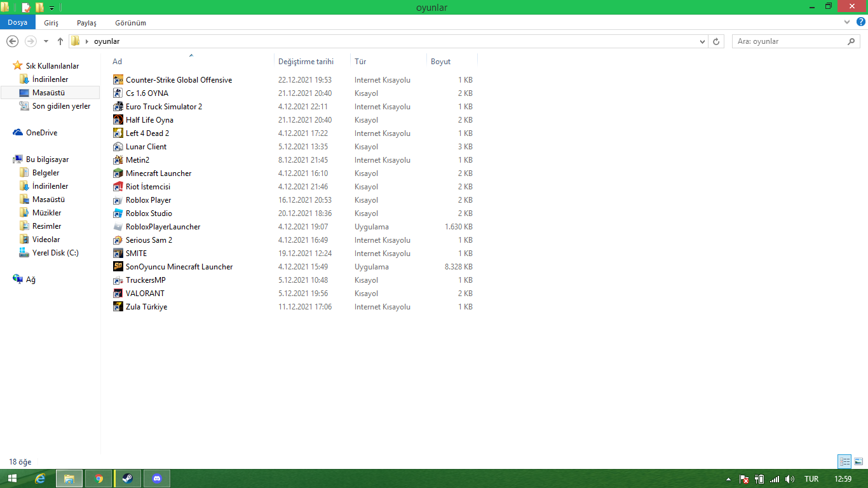
Task: Select Ağ in the navigation pane
Action: point(31,280)
